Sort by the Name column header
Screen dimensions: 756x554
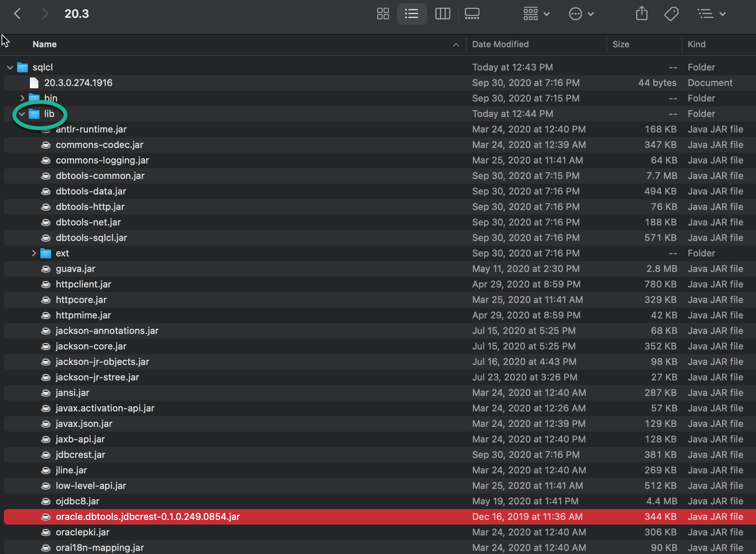(45, 44)
